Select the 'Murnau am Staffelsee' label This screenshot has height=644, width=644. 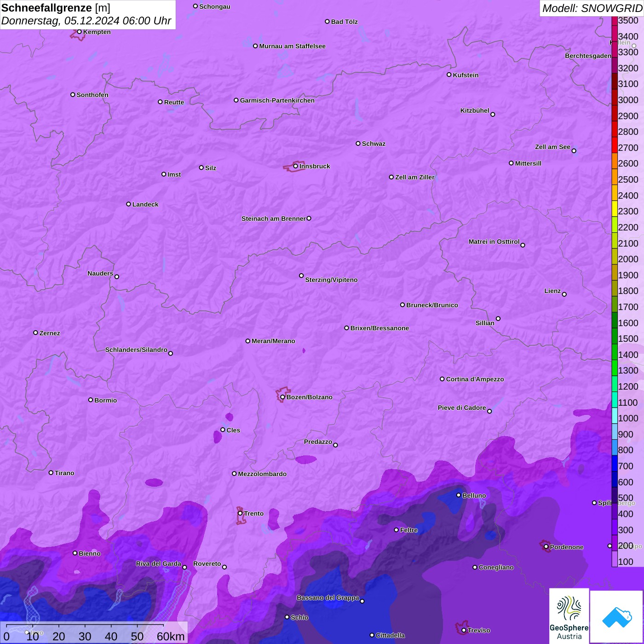point(293,46)
